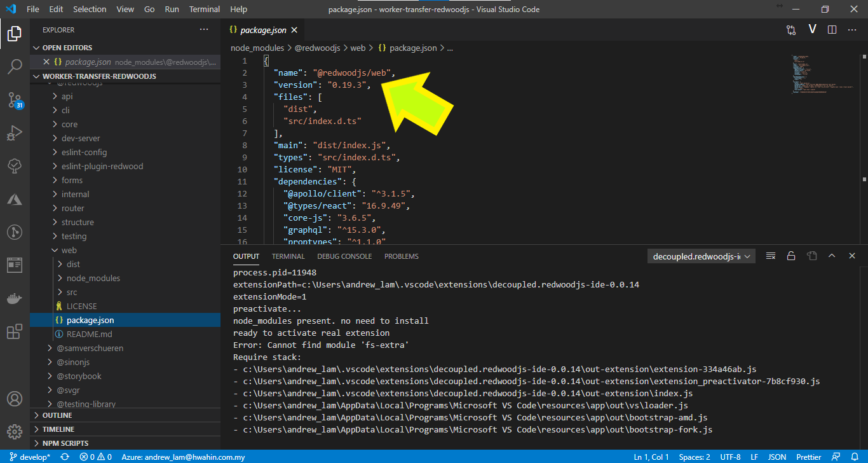Screen dimensions: 868x463
Task: Change indentation via Spaces: 2
Action: tap(695, 457)
